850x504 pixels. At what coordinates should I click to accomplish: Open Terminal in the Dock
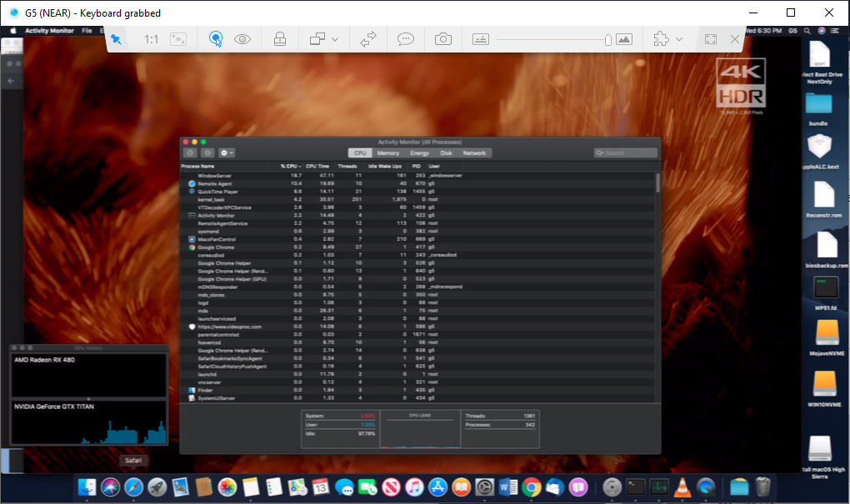635,487
